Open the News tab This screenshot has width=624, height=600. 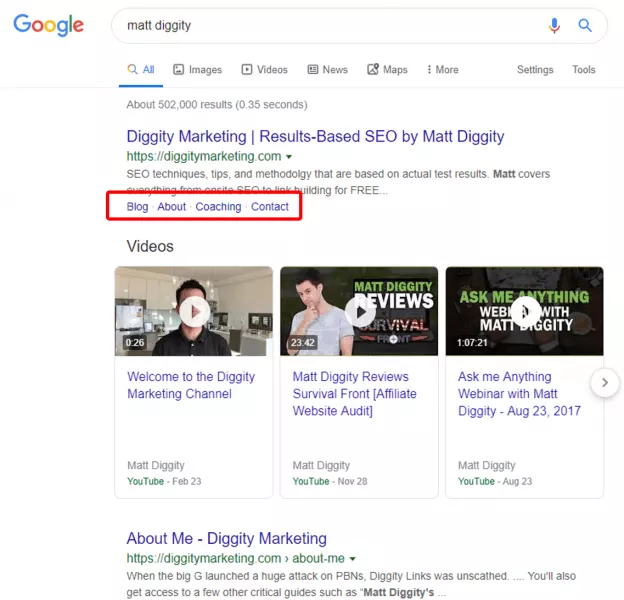(x=328, y=70)
